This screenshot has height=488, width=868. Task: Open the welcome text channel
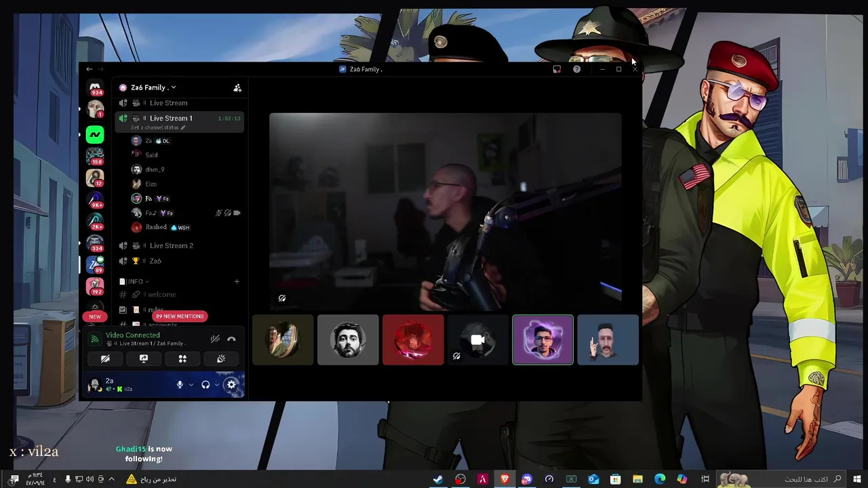tap(179, 294)
